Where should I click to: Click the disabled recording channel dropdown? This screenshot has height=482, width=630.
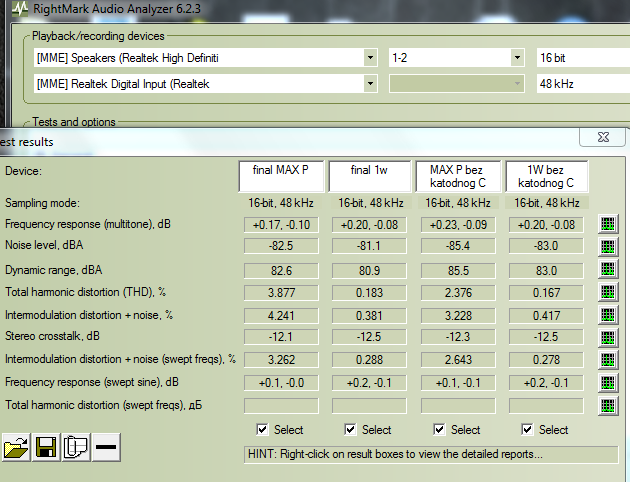tap(456, 84)
